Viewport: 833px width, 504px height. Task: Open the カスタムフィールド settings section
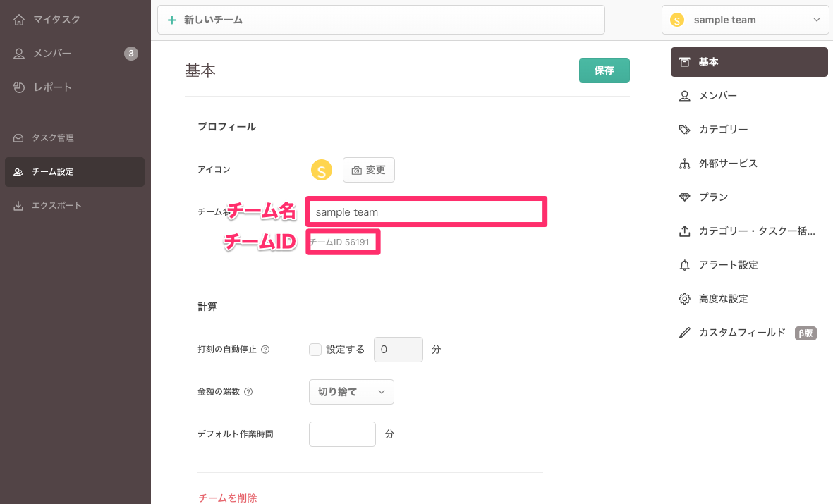pos(741,333)
